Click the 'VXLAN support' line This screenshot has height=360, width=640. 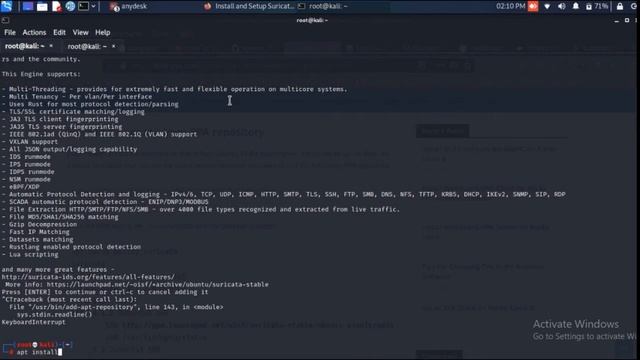click(30, 142)
